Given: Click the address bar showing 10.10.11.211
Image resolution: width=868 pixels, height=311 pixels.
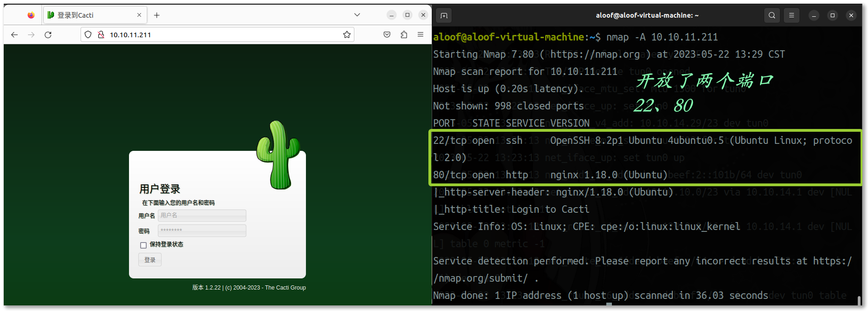Looking at the screenshot, I should click(x=219, y=35).
